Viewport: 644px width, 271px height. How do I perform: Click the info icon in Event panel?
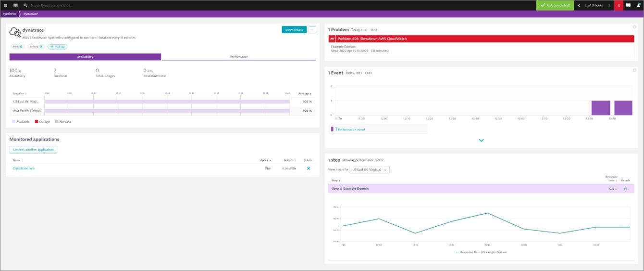(635, 70)
